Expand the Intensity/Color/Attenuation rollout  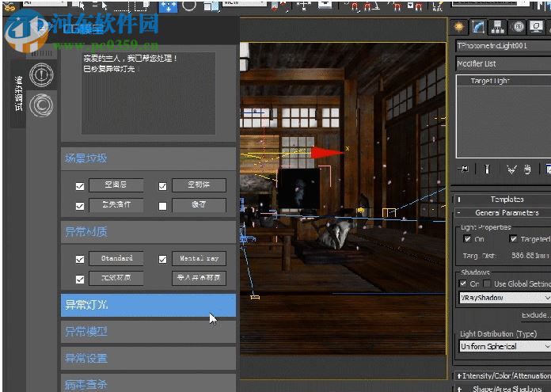503,376
